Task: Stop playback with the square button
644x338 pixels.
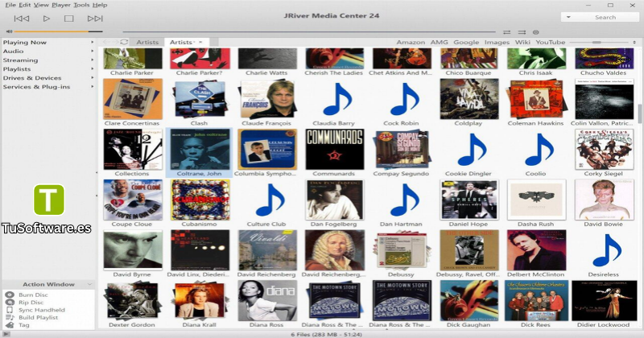Action: 69,19
